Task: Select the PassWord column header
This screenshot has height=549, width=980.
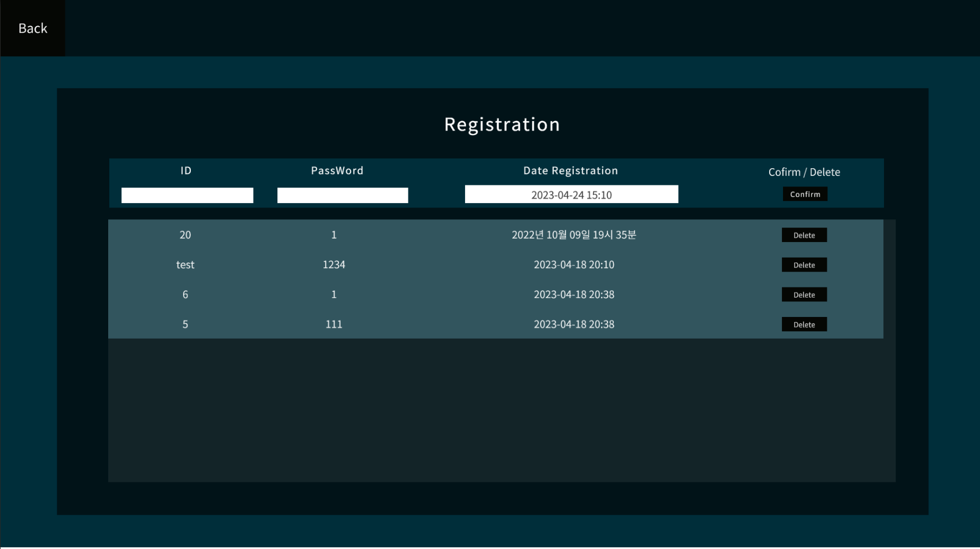Action: click(x=337, y=170)
